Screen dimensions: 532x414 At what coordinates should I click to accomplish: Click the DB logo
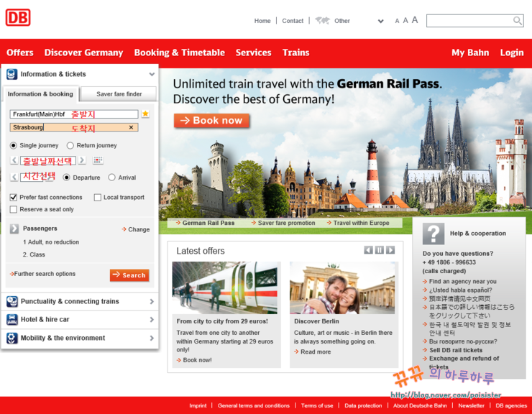[x=18, y=17]
